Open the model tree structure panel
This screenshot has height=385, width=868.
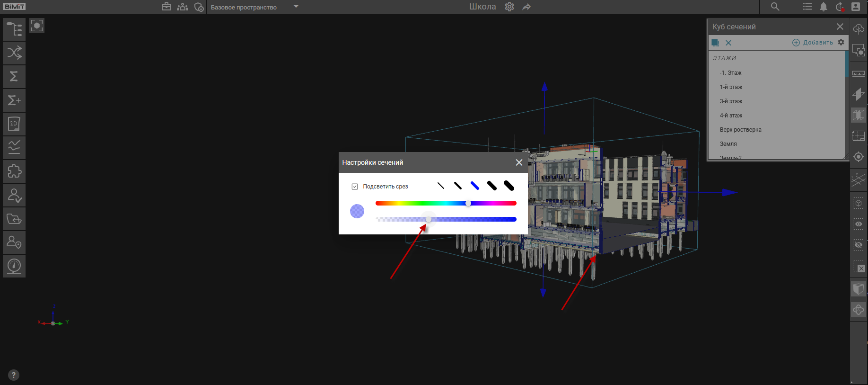(14, 29)
